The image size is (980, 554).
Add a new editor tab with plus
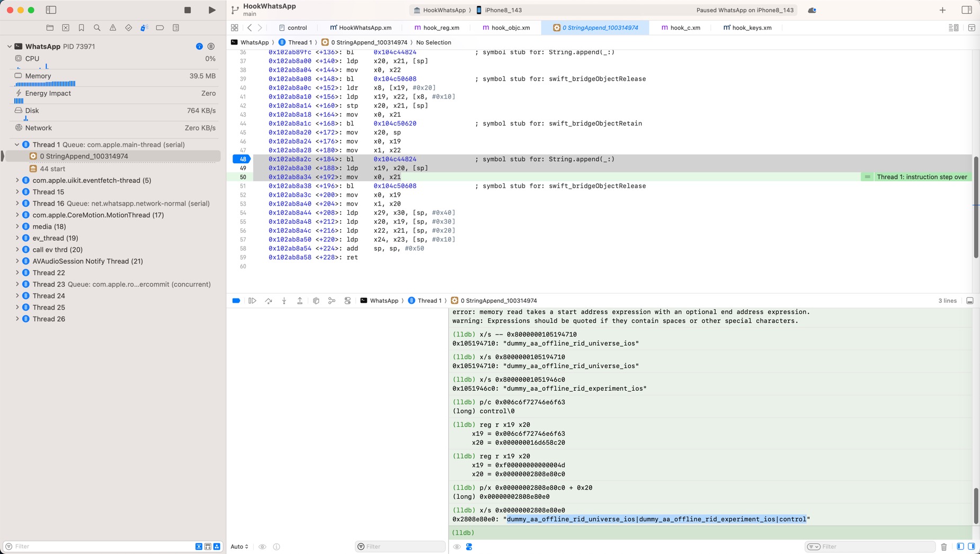point(942,10)
